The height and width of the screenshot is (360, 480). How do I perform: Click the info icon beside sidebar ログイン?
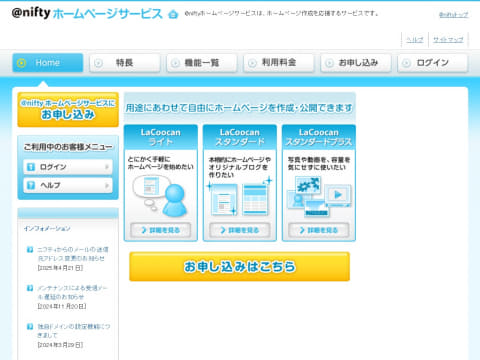coord(31,167)
